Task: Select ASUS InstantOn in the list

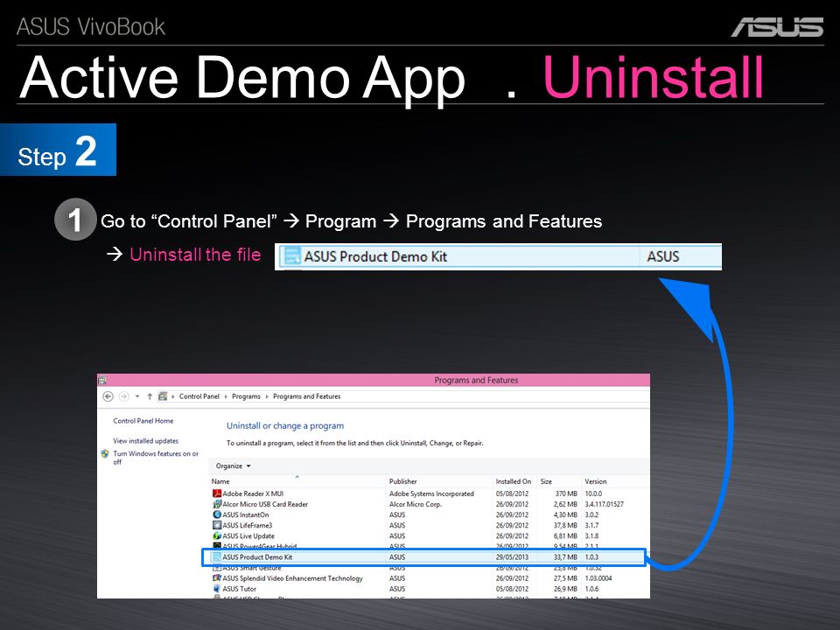Action: [245, 514]
